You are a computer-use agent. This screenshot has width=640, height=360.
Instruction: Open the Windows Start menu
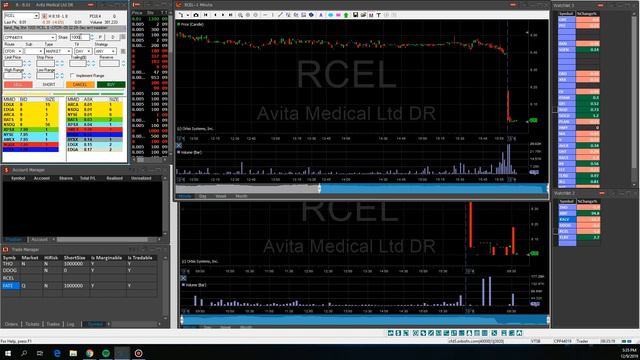click(8, 353)
